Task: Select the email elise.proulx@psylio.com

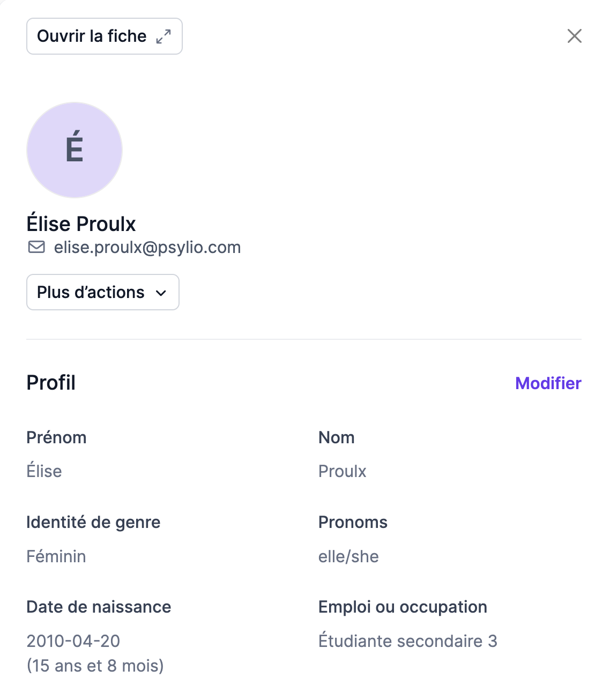Action: click(147, 247)
